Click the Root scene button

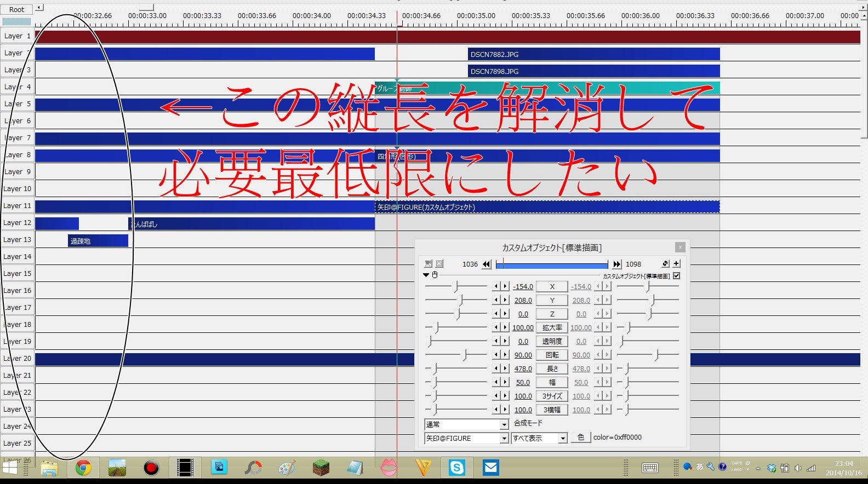[x=16, y=9]
